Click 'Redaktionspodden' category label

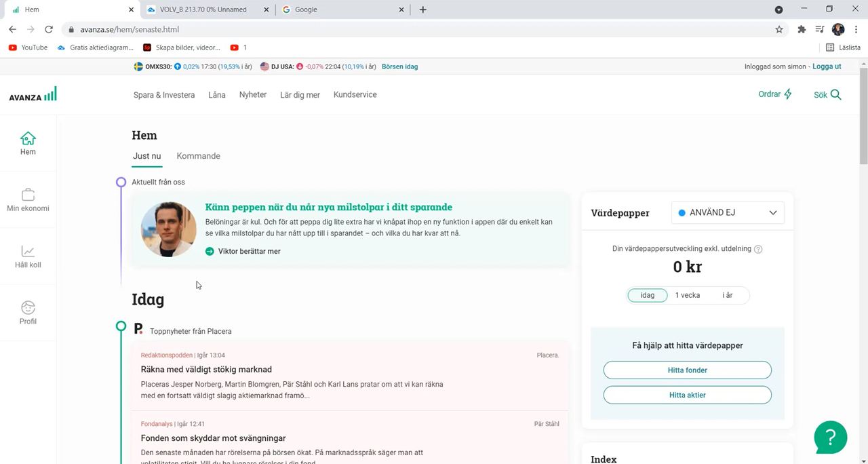(x=167, y=355)
